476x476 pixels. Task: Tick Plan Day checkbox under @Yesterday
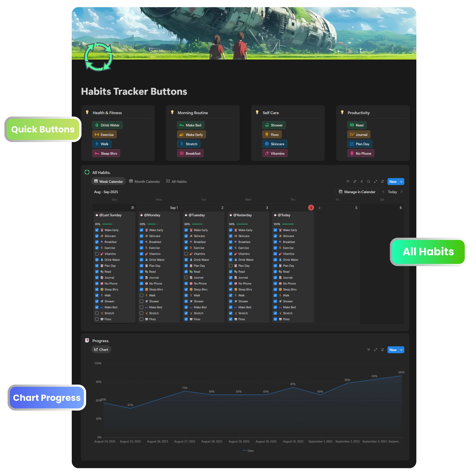[231, 266]
